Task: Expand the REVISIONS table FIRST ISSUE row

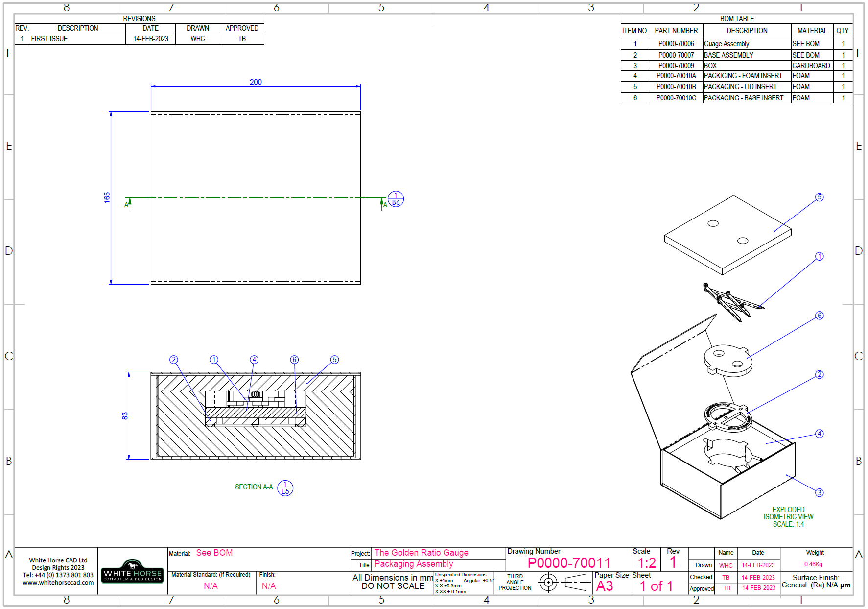Action: (49, 38)
